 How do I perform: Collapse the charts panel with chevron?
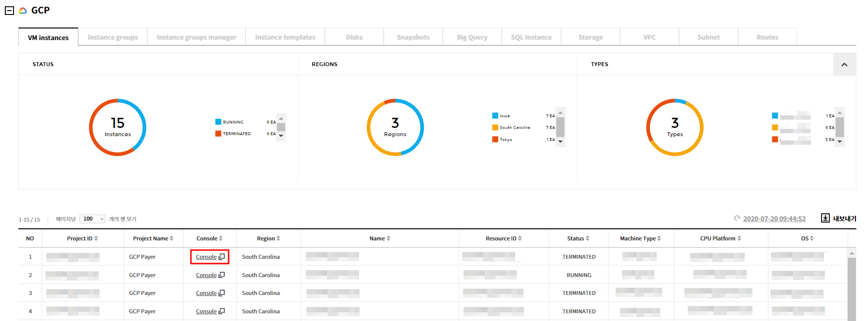click(x=844, y=65)
